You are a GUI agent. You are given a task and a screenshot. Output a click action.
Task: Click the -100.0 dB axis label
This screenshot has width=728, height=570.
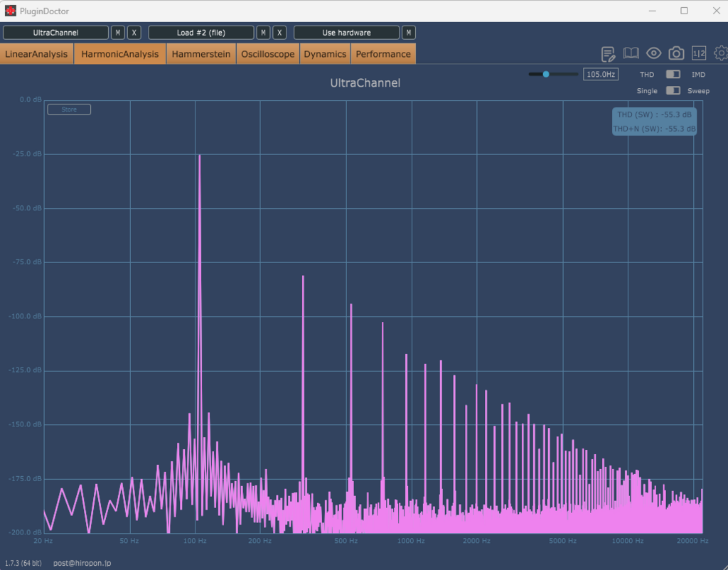pyautogui.click(x=25, y=316)
